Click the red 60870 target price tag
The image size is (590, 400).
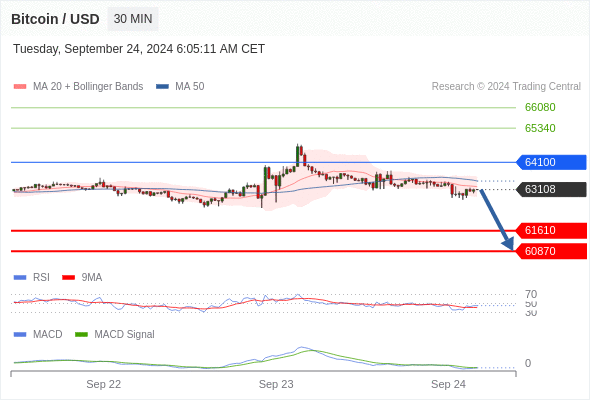tap(551, 251)
